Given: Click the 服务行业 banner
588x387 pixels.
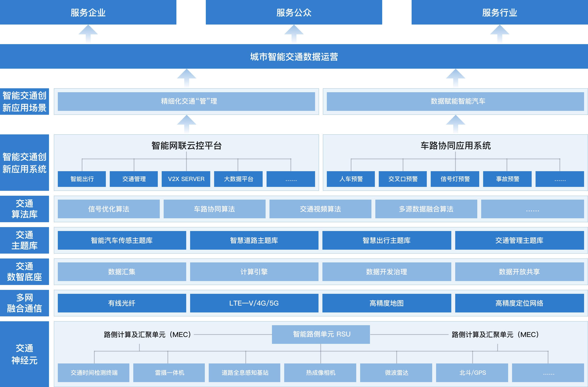Looking at the screenshot, I should coord(500,12).
